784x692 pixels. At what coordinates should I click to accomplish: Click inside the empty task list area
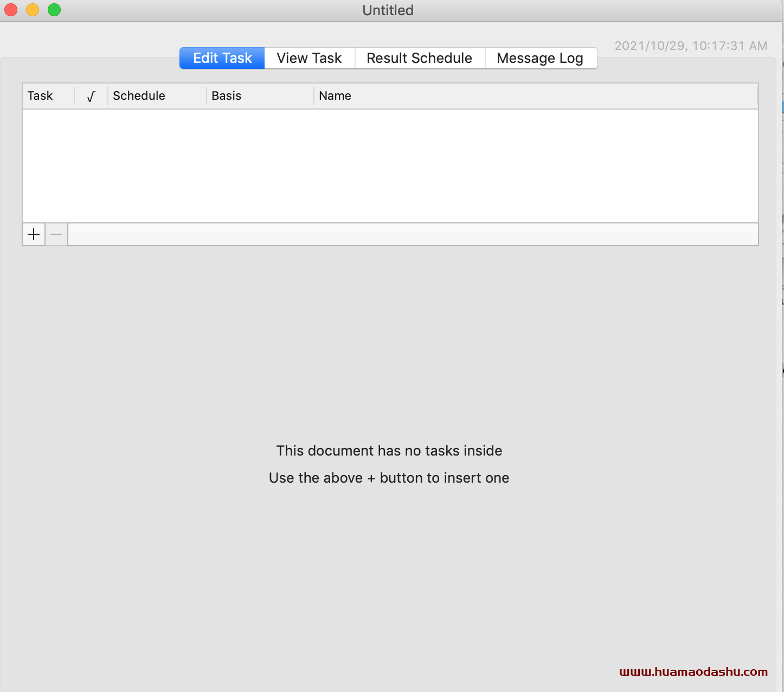click(x=390, y=165)
